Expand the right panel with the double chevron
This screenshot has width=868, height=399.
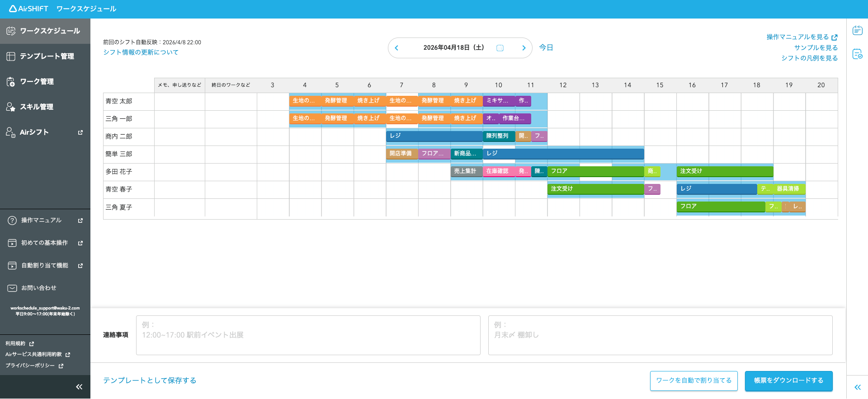coord(858,387)
